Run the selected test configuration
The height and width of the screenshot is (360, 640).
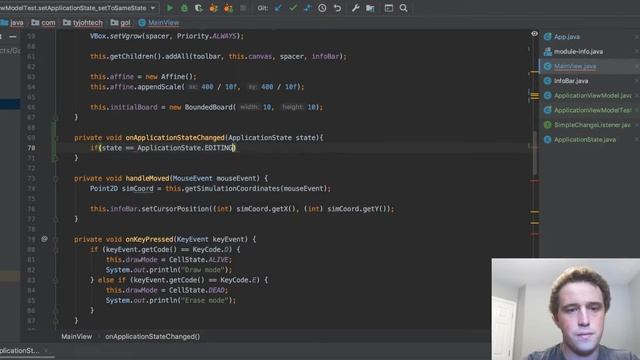[170, 8]
